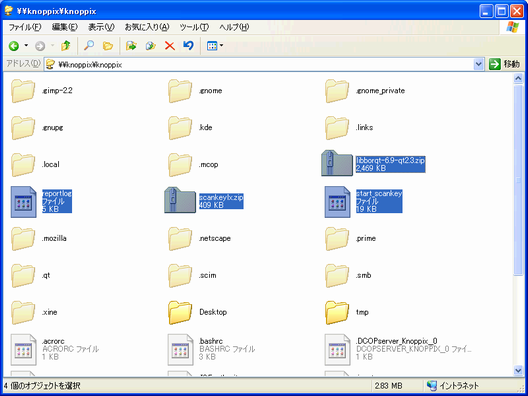Open the ファイル(F) menu

coord(25,27)
